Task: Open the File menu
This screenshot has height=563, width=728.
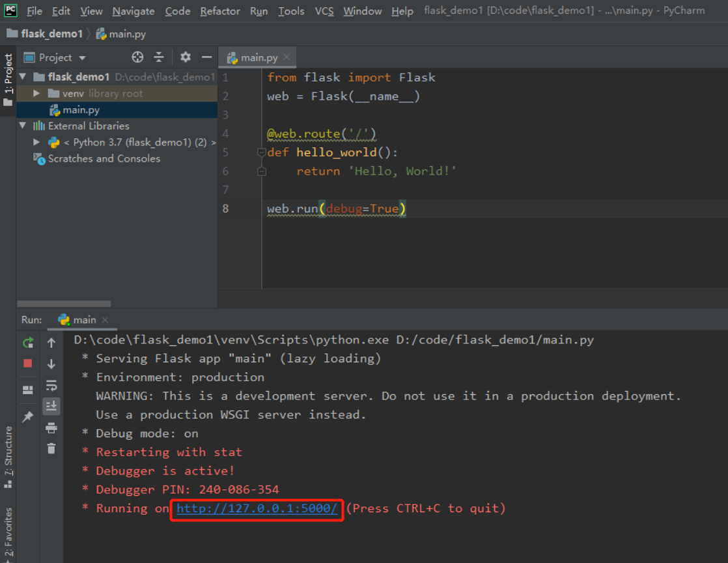Action: 35,10
